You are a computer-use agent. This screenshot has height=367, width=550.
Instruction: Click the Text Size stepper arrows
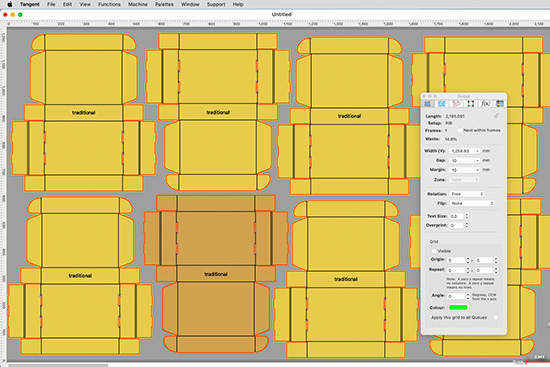[467, 216]
